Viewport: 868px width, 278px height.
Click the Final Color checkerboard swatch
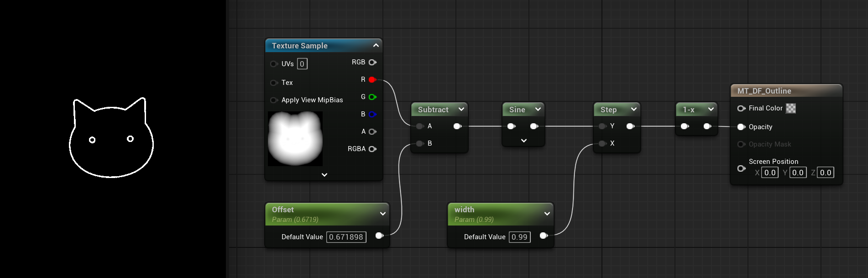point(791,109)
